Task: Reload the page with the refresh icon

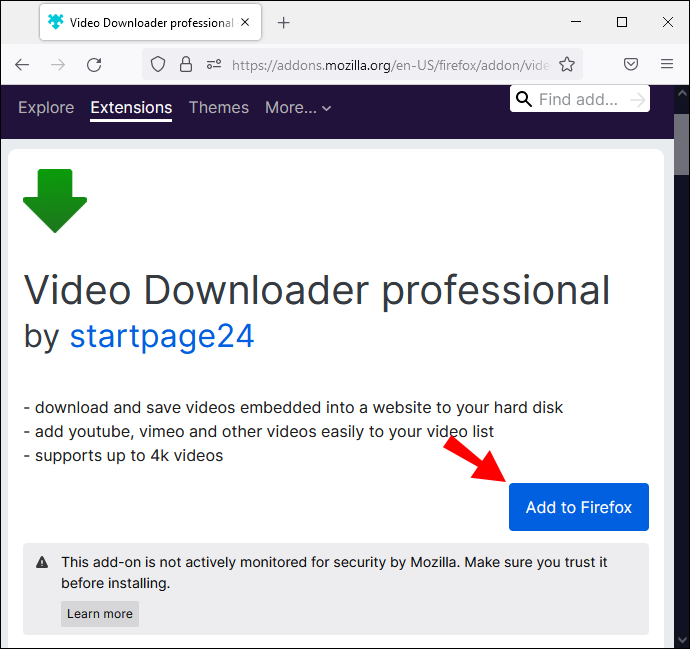Action: (x=94, y=65)
